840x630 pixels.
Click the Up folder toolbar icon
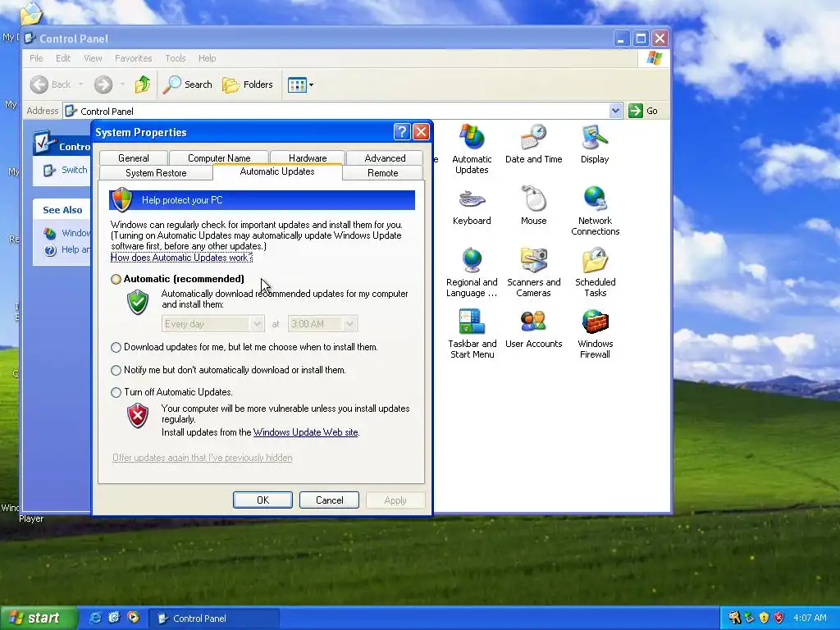[x=143, y=84]
